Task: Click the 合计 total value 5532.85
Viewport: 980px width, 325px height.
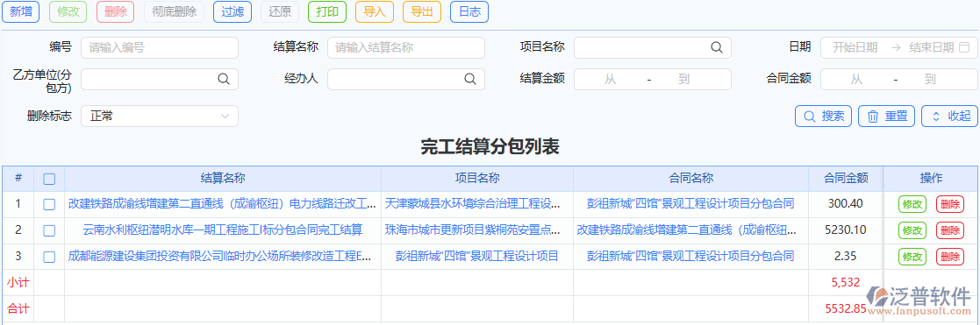Action: coord(846,308)
